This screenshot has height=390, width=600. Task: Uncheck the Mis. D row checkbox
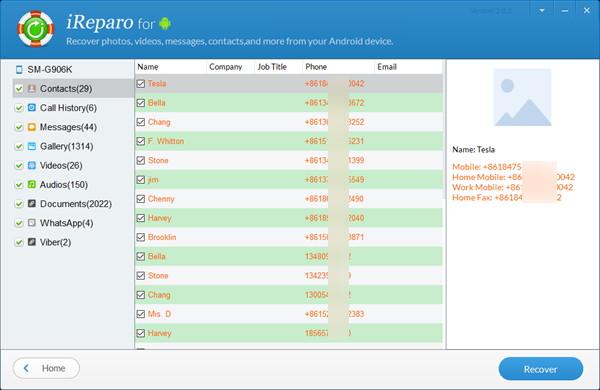[141, 314]
